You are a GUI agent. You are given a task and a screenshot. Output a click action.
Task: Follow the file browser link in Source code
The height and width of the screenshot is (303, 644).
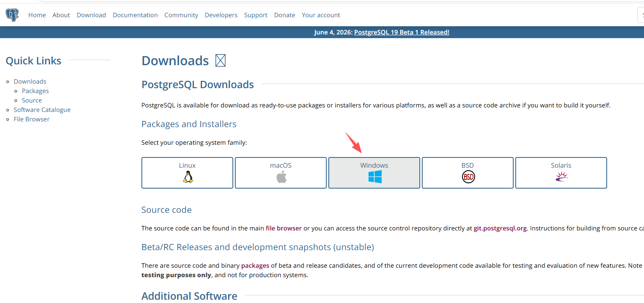284,228
